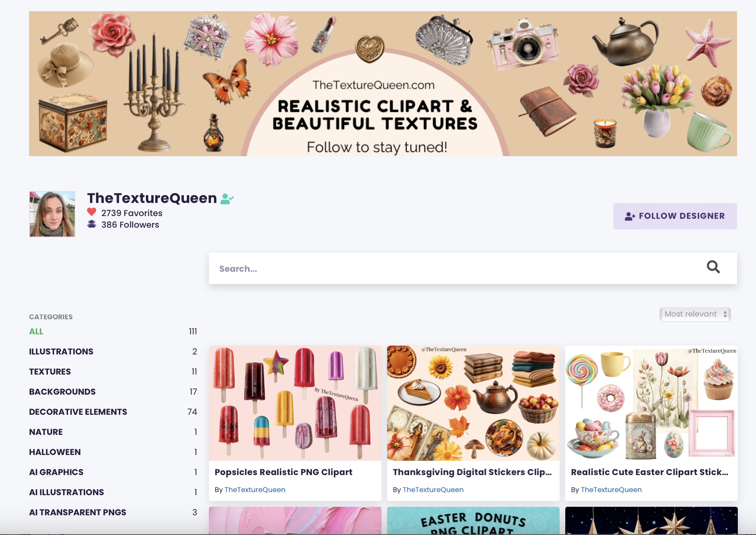Open the Most relevant sort dropdown
The width and height of the screenshot is (756, 535).
click(x=695, y=314)
